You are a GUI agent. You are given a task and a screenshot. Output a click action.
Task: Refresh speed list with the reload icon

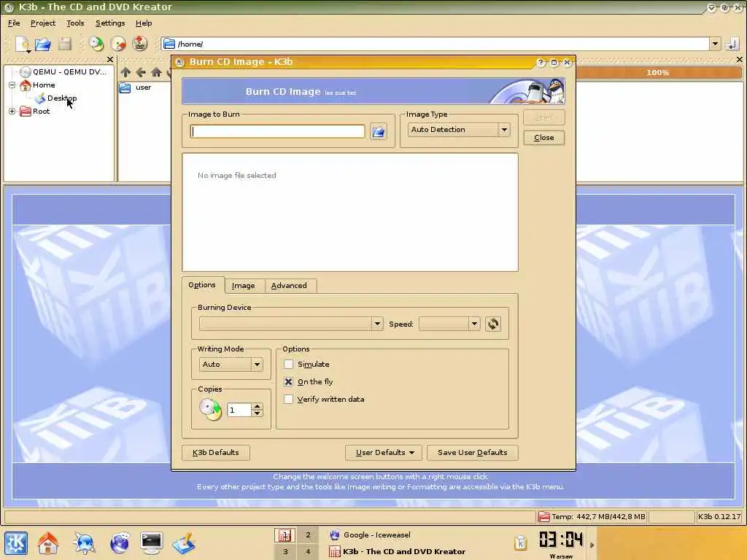point(493,324)
